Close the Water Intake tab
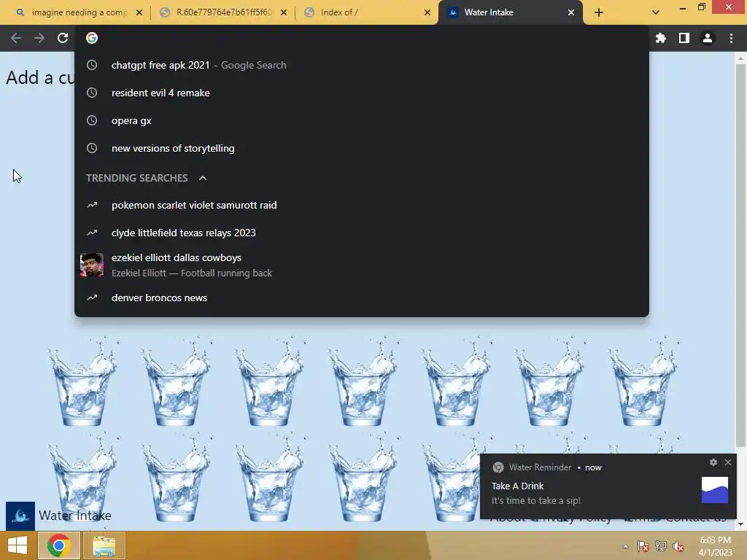Viewport: 747px width, 560px height. 571,12
